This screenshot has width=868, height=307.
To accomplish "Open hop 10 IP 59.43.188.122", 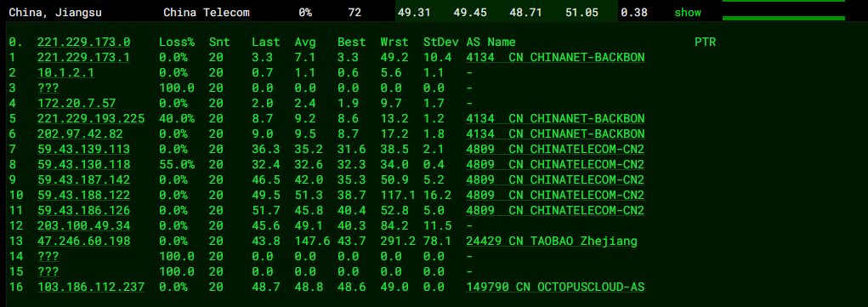I will click(x=83, y=195).
